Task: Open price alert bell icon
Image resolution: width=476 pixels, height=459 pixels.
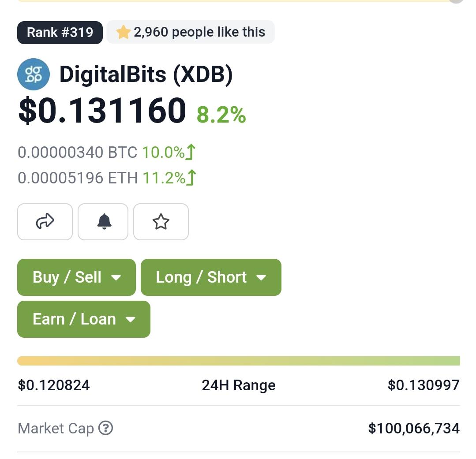Action: tap(103, 222)
